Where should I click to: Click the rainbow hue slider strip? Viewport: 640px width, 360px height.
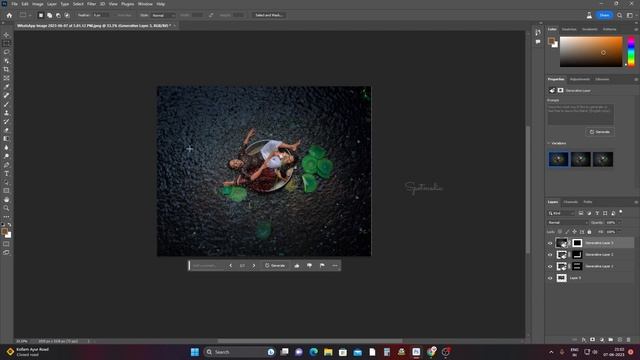[631, 51]
